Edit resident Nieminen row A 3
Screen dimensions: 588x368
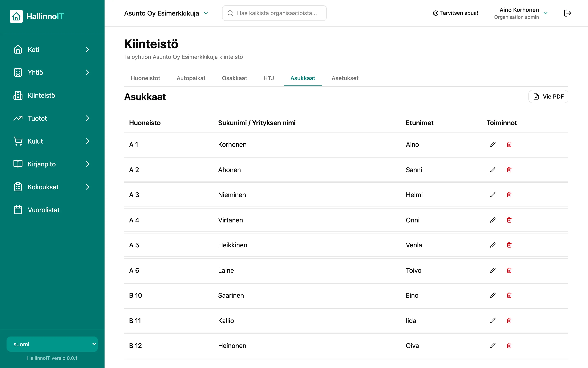click(x=493, y=195)
